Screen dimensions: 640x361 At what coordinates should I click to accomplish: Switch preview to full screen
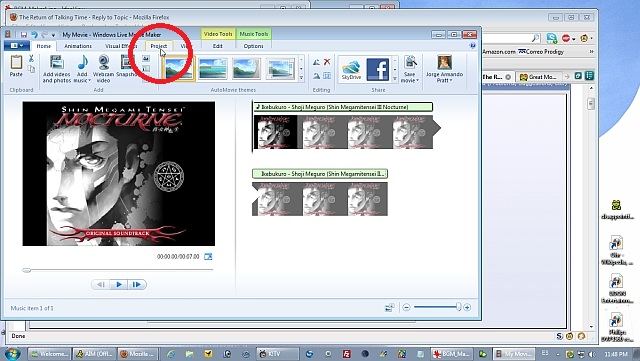[208, 256]
